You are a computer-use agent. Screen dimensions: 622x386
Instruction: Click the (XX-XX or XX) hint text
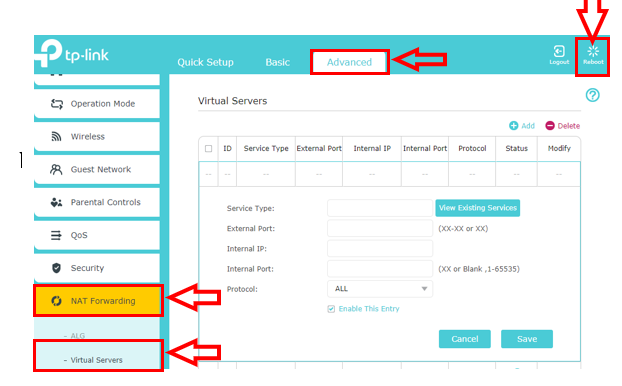[x=463, y=229]
